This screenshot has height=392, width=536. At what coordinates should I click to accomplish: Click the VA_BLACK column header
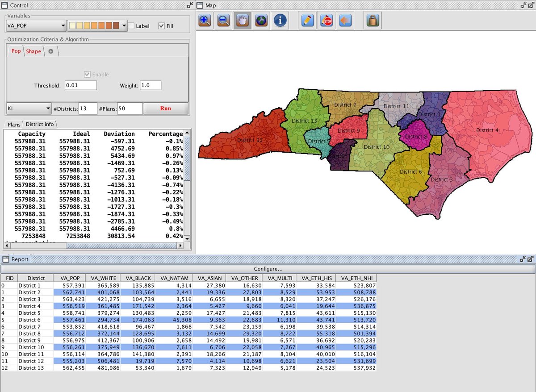[x=138, y=278]
